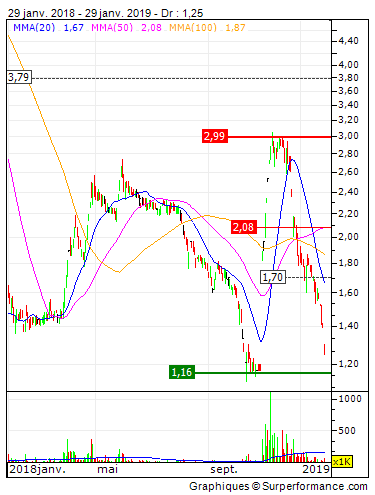Screen dimensions: 375x495
Task: Click the 4,40 price axis tick
Action: tap(348, 41)
